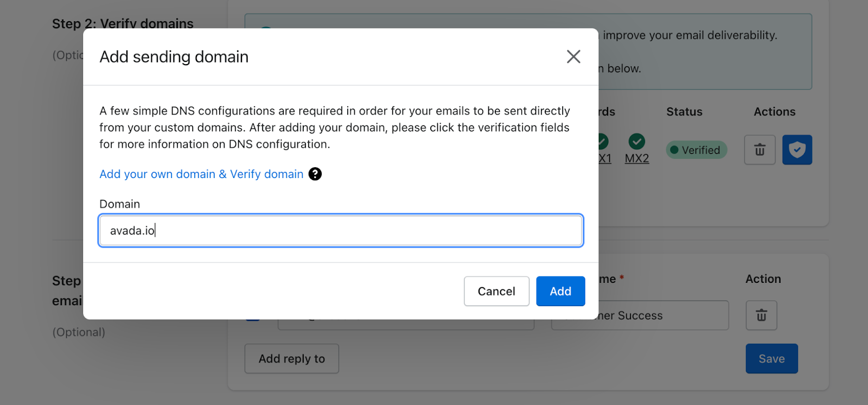Save the sender email settings
This screenshot has height=405, width=868.
(x=771, y=358)
